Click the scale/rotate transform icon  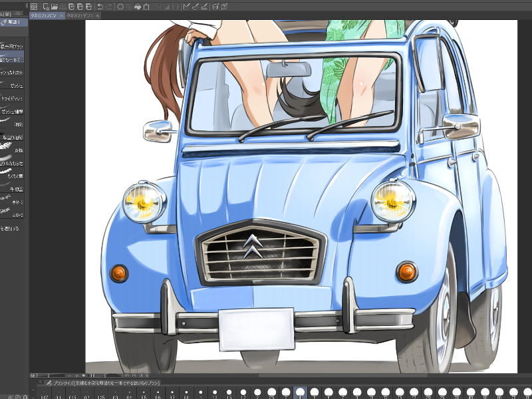click(x=146, y=7)
